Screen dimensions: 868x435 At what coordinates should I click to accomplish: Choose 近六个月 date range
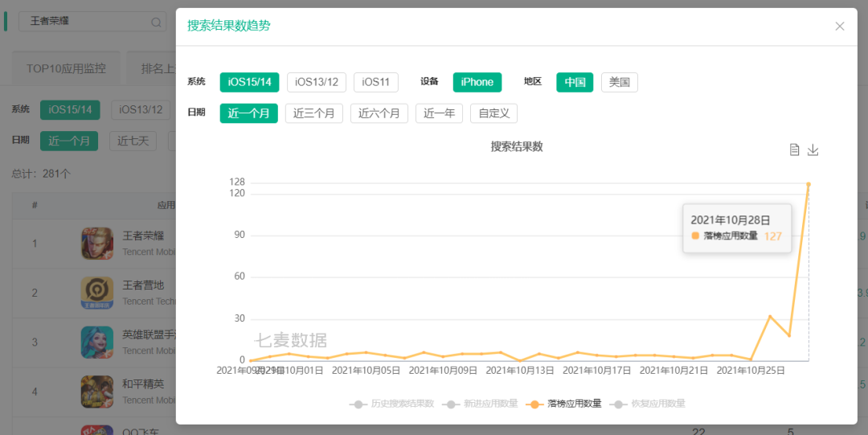[379, 113]
